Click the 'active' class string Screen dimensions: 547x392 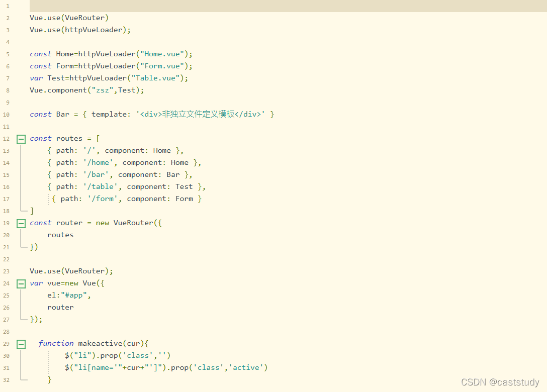point(246,367)
